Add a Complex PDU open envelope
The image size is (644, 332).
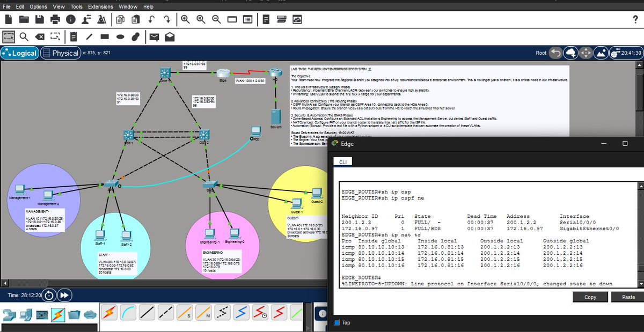(x=170, y=36)
